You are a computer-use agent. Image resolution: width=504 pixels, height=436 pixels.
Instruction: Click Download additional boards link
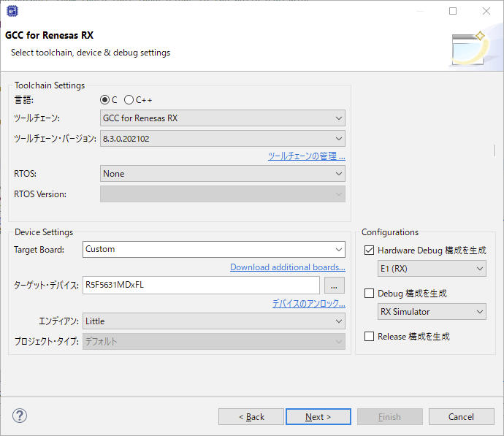tap(288, 267)
